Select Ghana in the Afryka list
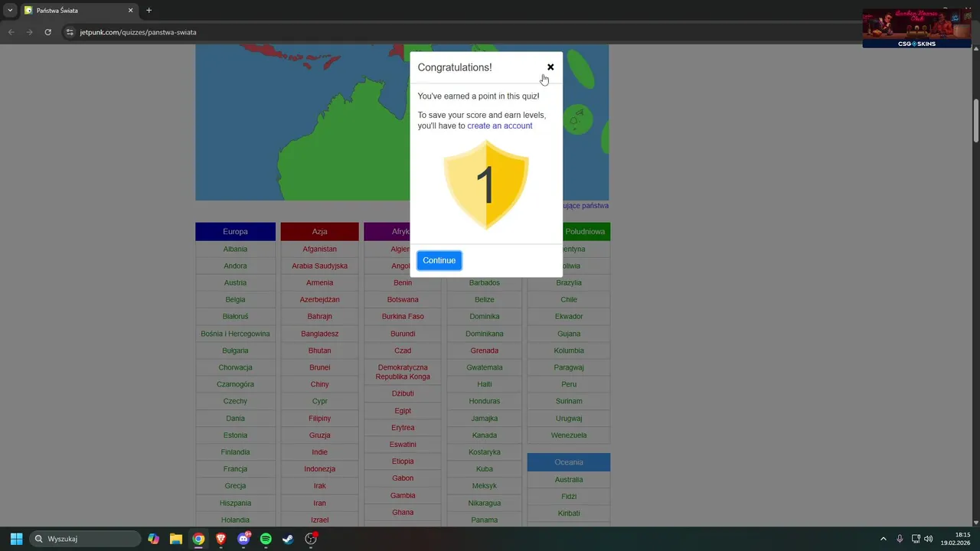 403,512
